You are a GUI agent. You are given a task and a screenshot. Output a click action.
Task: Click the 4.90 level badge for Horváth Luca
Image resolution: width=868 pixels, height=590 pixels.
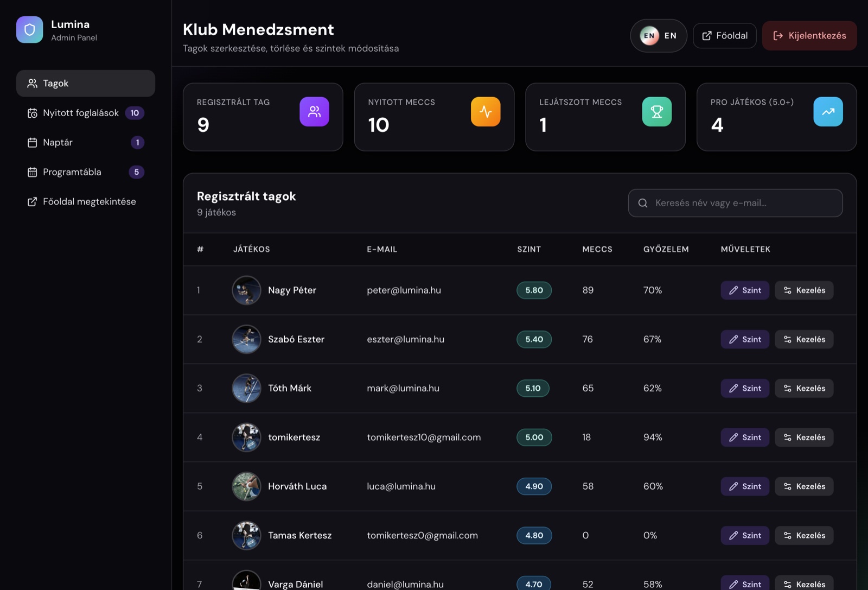click(x=534, y=486)
